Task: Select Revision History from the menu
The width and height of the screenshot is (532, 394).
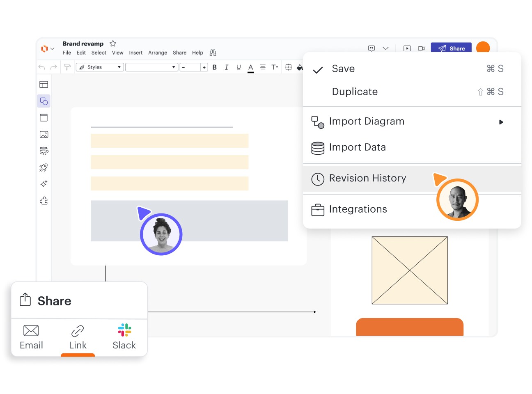Action: pyautogui.click(x=367, y=178)
